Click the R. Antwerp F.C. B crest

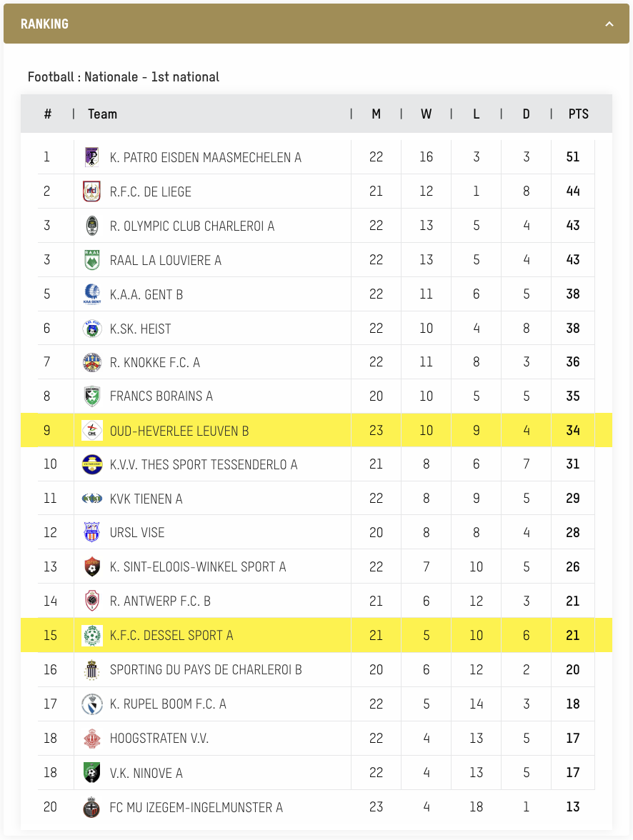tap(92, 601)
